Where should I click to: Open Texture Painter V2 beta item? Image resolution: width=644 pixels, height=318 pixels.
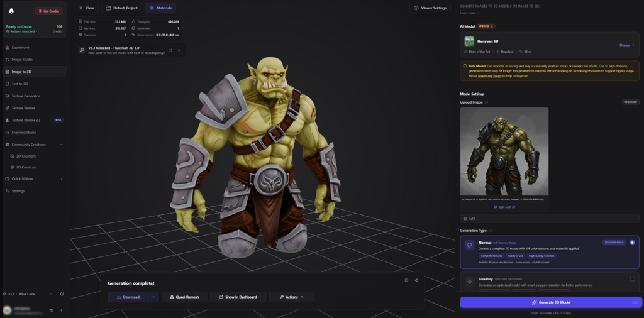pyautogui.click(x=35, y=120)
